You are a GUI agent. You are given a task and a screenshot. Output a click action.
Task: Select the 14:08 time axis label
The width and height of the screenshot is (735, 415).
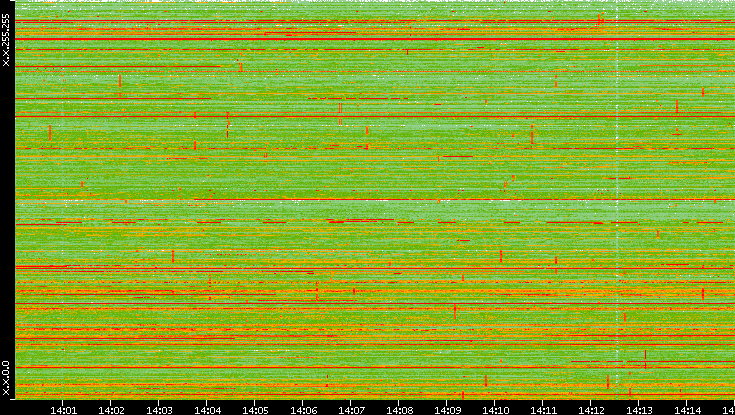point(399,410)
